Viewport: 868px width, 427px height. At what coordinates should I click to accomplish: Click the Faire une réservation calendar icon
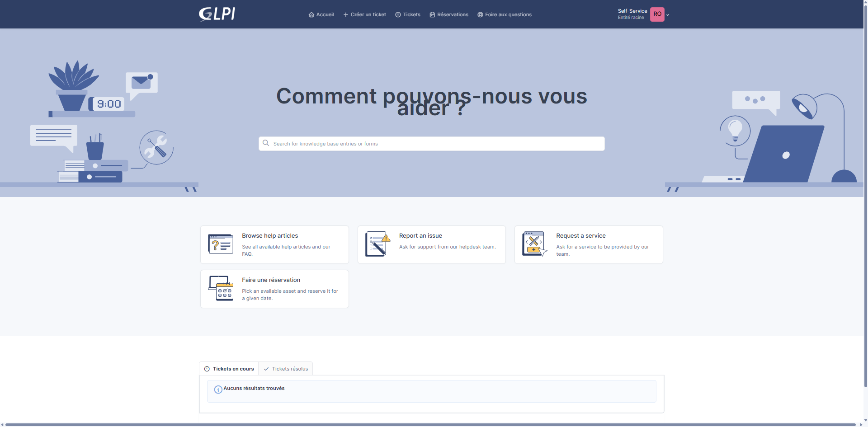pos(221,288)
